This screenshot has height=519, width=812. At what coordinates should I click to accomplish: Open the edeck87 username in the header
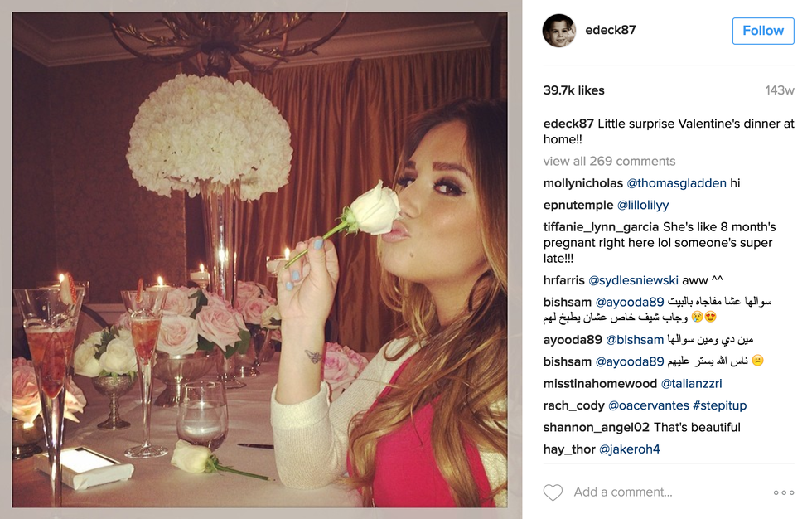tap(610, 30)
